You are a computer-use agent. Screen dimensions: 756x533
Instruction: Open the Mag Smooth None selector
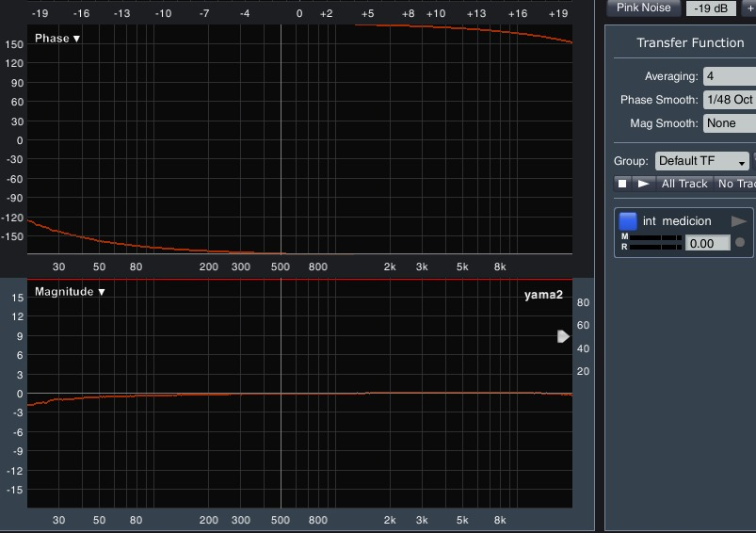(x=729, y=123)
